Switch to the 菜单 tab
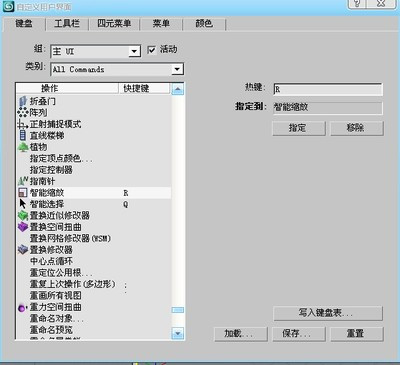400x365 pixels. [x=161, y=24]
